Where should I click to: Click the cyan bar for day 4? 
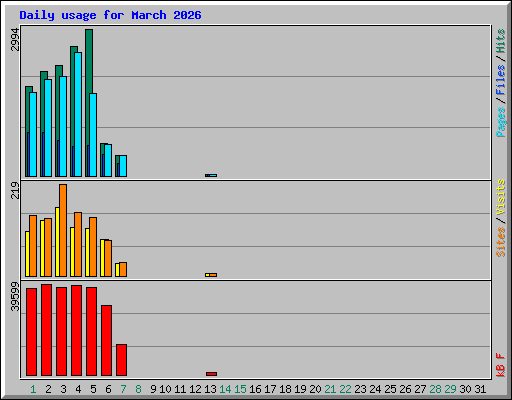click(78, 114)
